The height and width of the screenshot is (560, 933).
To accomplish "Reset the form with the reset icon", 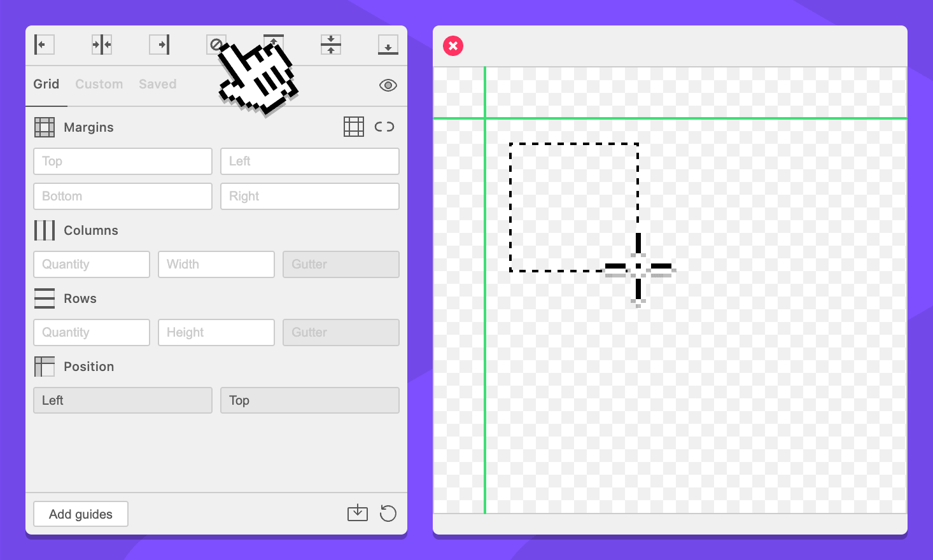I will pyautogui.click(x=388, y=513).
